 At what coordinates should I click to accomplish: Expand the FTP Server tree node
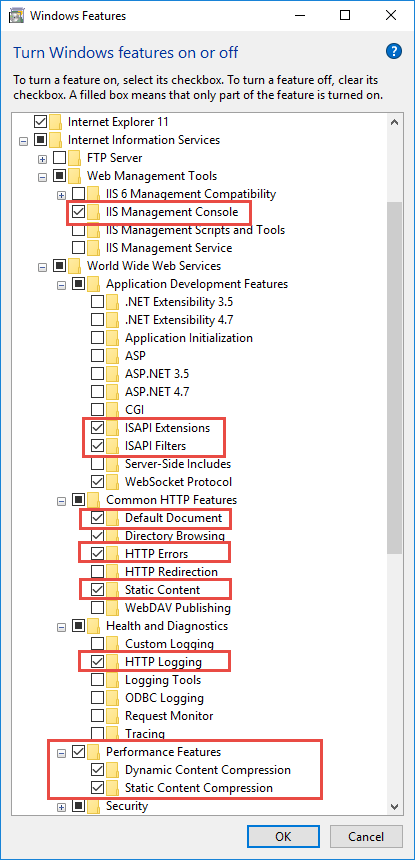click(x=42, y=159)
